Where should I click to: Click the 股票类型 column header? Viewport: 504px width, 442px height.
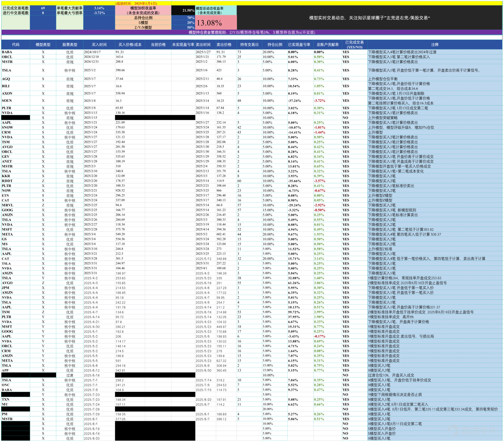[x=70, y=45]
